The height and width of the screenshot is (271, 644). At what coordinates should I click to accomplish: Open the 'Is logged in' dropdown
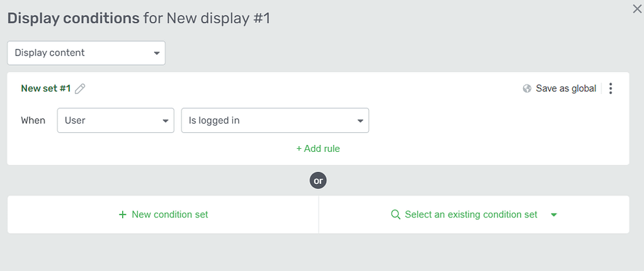(274, 120)
